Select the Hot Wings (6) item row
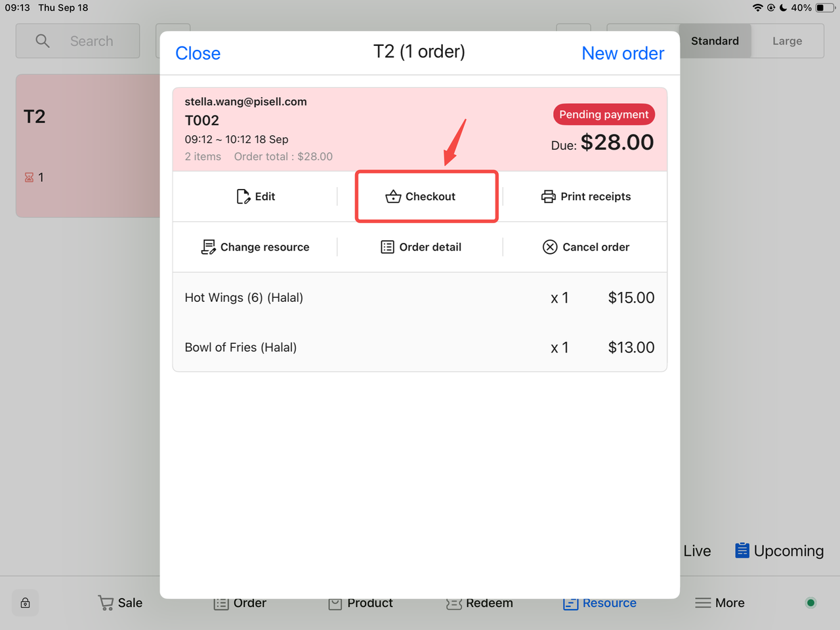Viewport: 840px width, 630px height. pos(419,297)
